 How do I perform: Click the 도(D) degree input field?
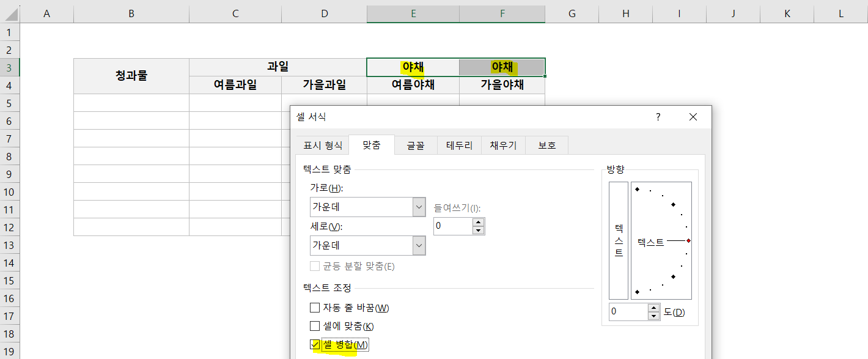(x=623, y=312)
